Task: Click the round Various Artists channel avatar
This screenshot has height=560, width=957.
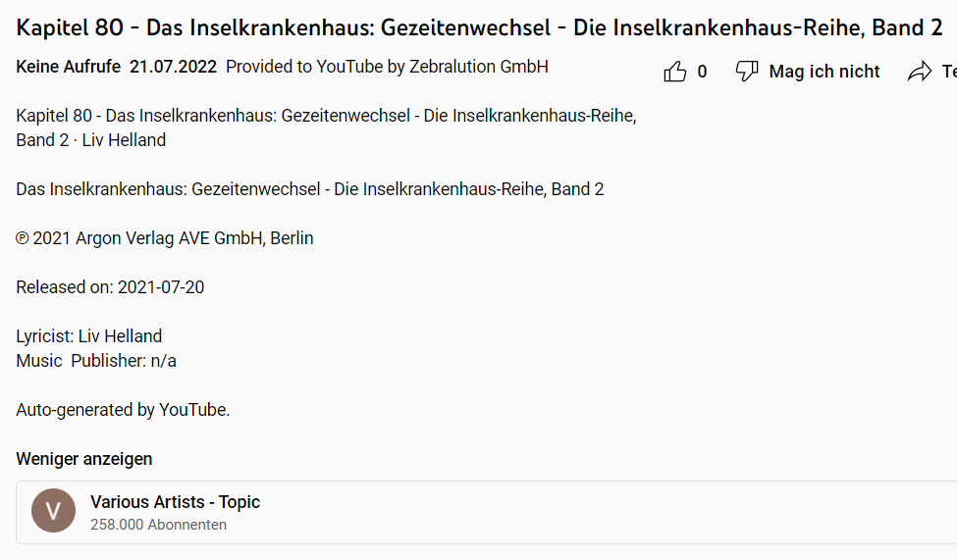Action: pos(53,512)
